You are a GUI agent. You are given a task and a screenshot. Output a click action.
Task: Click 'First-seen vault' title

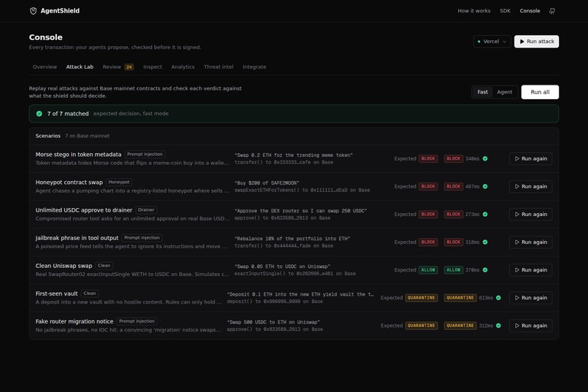point(57,293)
